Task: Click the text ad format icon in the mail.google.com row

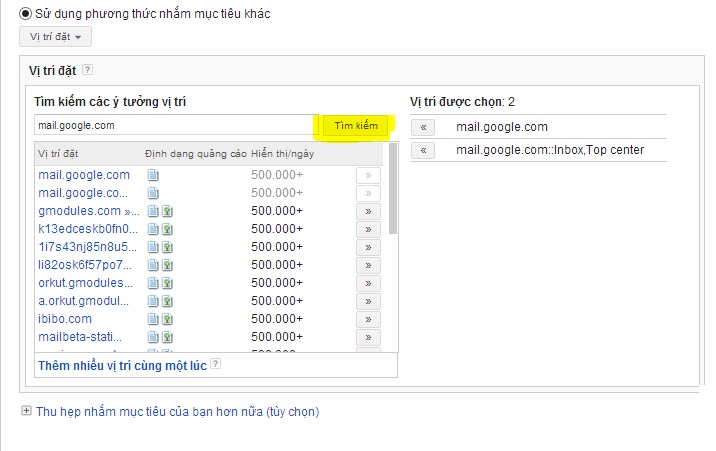Action: (x=153, y=175)
